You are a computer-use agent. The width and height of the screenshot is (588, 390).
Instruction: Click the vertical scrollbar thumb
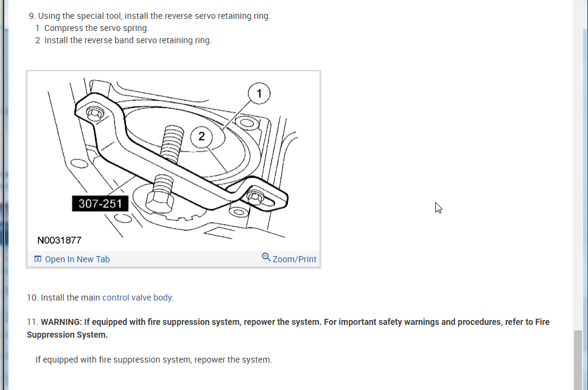coord(578,360)
